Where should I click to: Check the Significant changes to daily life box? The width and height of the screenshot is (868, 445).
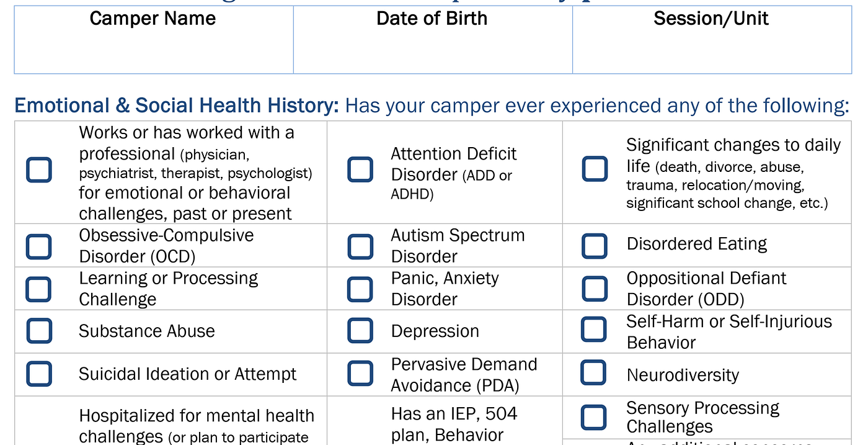pyautogui.click(x=595, y=169)
